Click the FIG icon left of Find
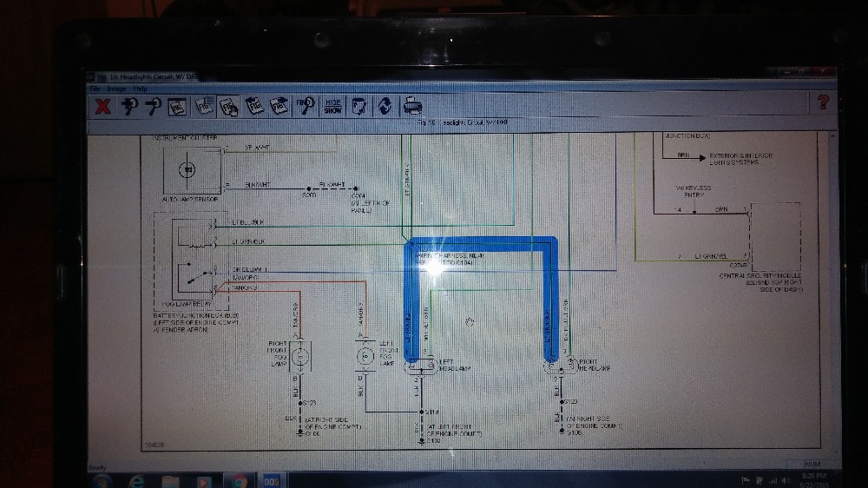Screen dimensions: 868x488 [x=279, y=106]
